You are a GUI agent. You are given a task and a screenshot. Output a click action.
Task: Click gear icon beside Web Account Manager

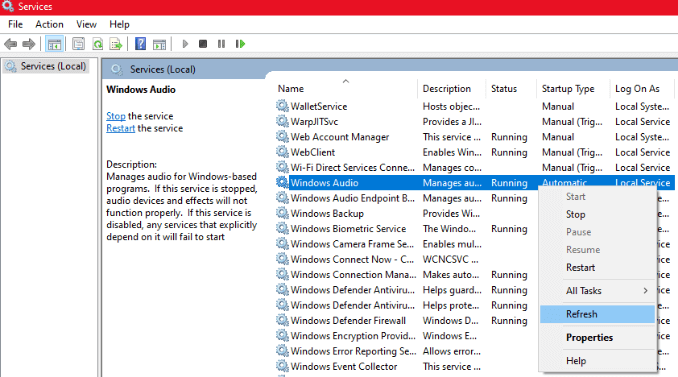click(x=282, y=137)
